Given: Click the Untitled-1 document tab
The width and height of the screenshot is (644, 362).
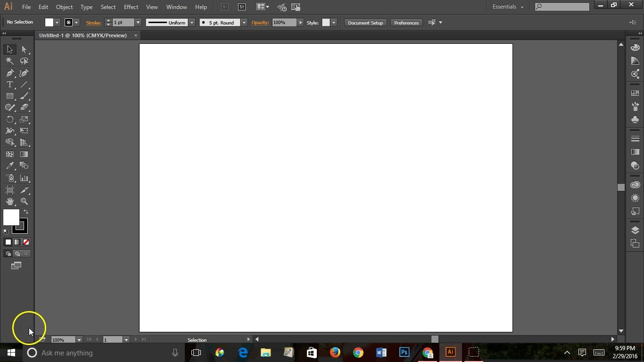Looking at the screenshot, I should click(x=83, y=35).
